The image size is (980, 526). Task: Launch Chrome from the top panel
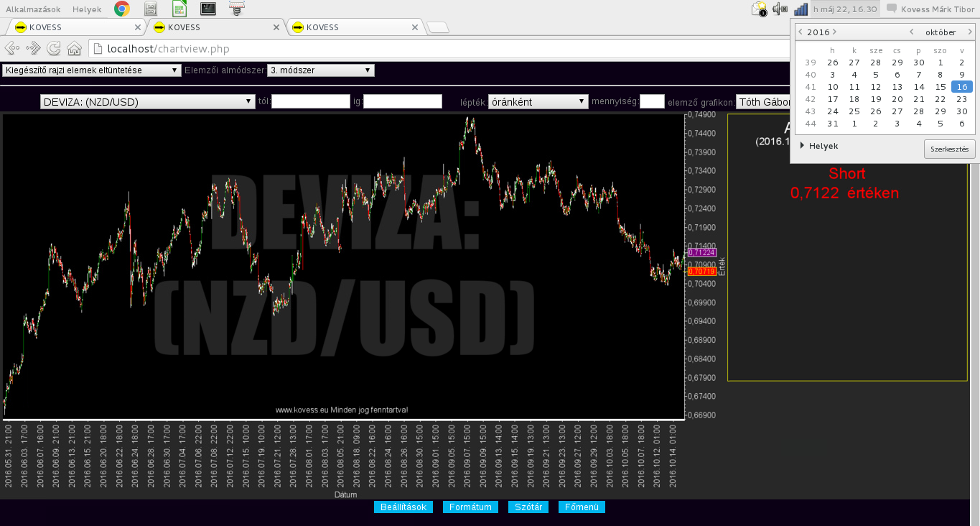click(x=122, y=9)
